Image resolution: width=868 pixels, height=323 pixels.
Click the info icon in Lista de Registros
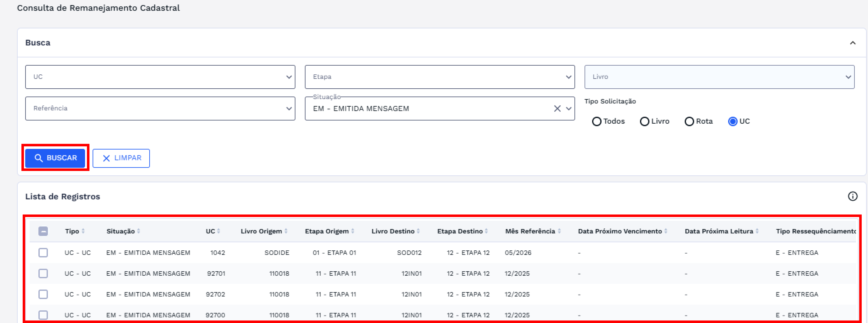point(853,197)
